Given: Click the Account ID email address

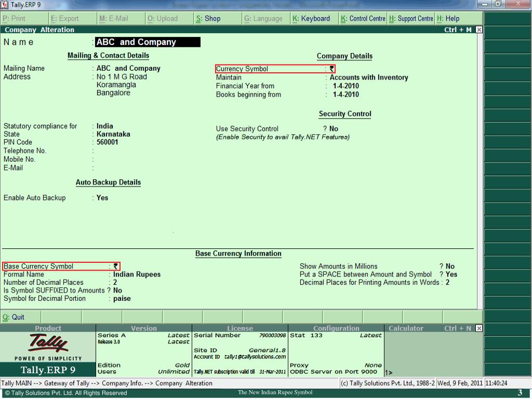Looking at the screenshot, I should tap(255, 357).
